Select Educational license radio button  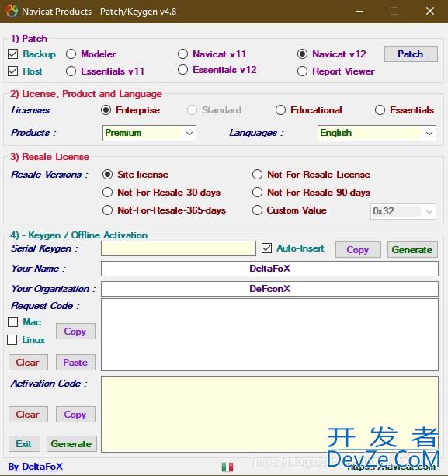click(x=280, y=110)
